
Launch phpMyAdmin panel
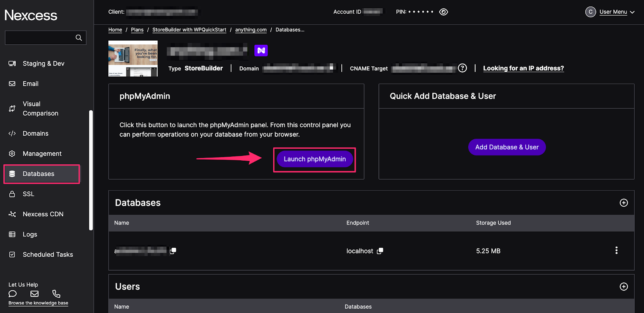(314, 159)
